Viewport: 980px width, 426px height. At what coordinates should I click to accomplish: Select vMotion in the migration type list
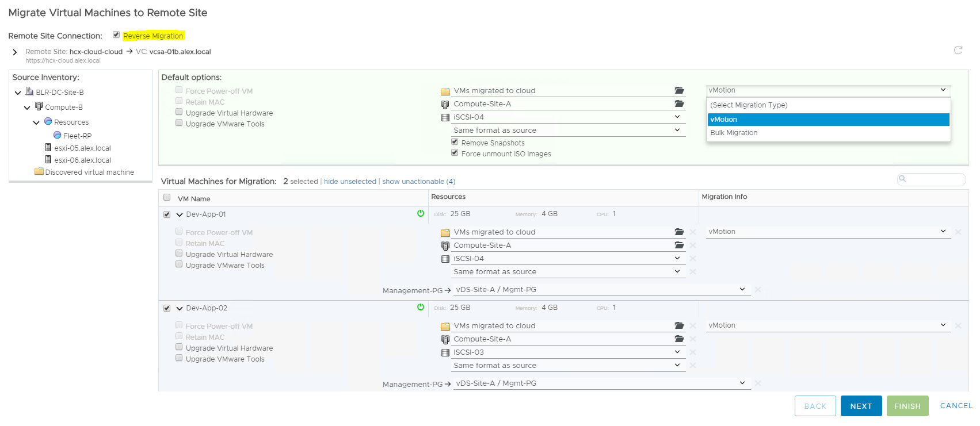pos(724,120)
